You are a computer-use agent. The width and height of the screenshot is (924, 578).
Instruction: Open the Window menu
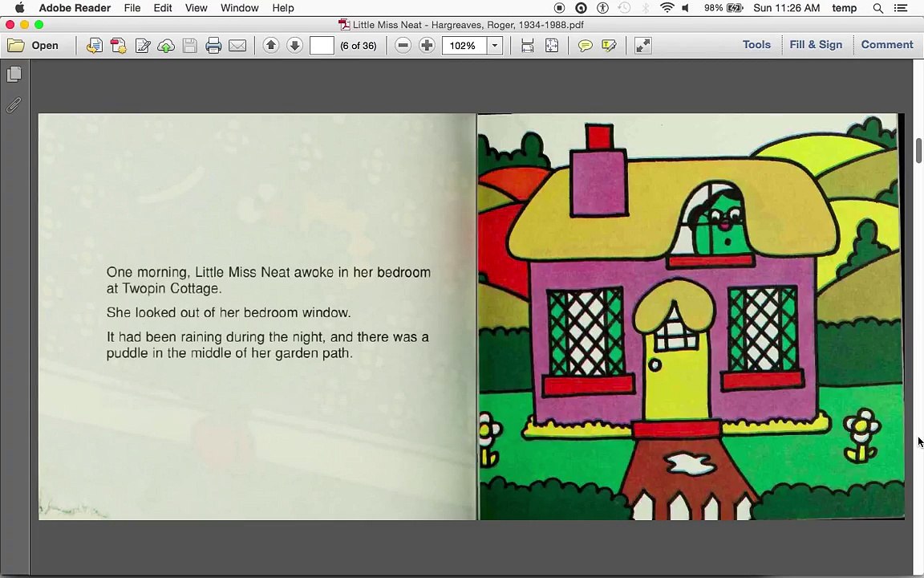pos(239,8)
